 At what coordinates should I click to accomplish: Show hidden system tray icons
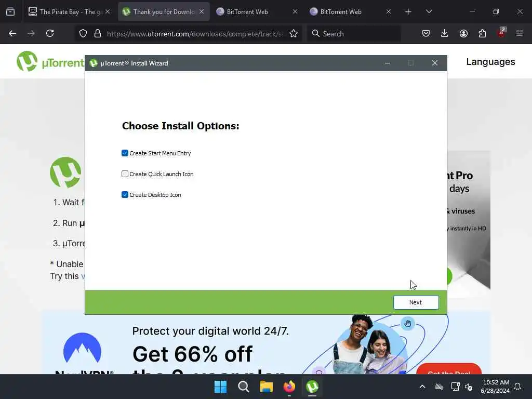point(422,387)
